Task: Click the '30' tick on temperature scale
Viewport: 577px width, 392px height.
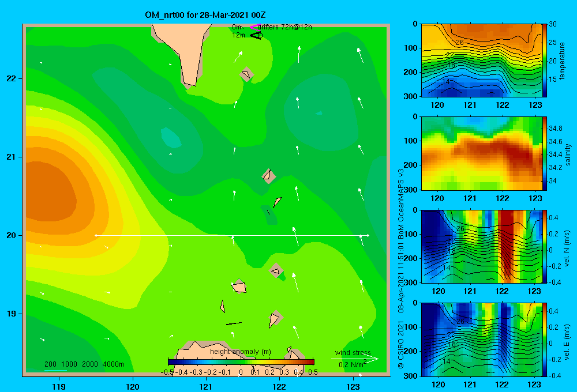Action: [553, 24]
